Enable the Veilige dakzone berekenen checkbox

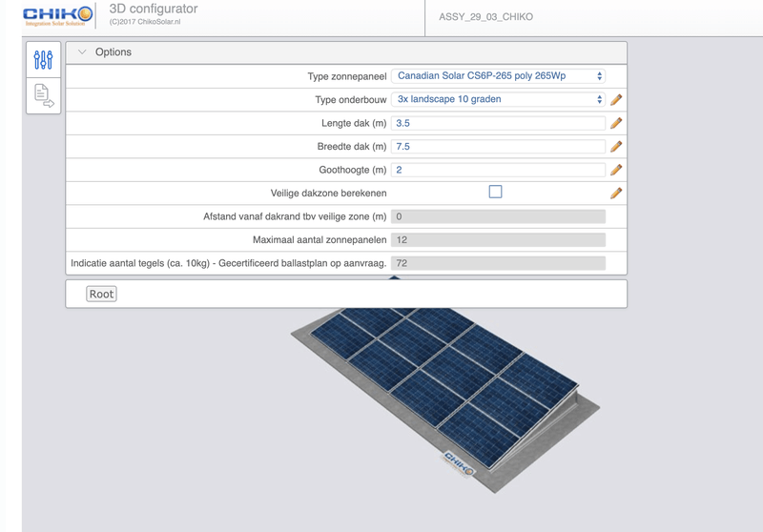[495, 192]
